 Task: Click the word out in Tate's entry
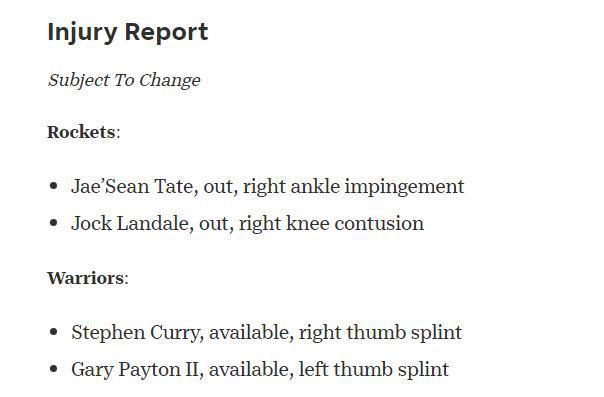pos(218,187)
